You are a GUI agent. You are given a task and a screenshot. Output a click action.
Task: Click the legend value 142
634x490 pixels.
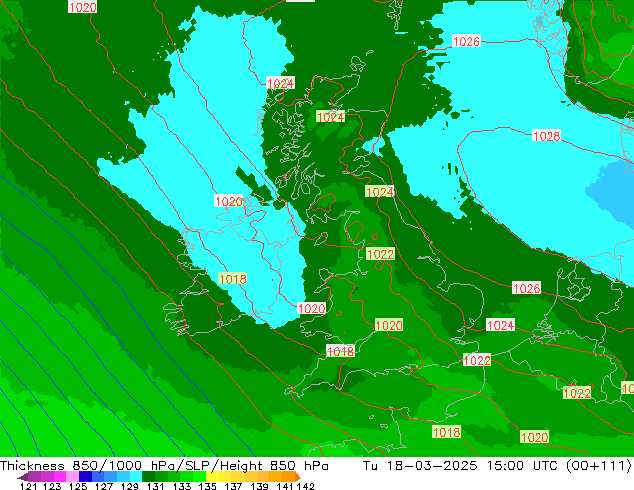point(305,486)
